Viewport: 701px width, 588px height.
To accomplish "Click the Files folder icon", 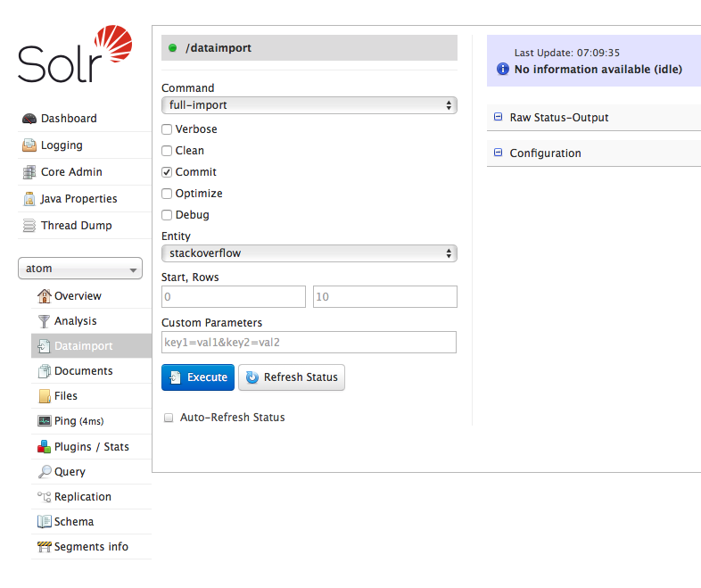I will 45,396.
